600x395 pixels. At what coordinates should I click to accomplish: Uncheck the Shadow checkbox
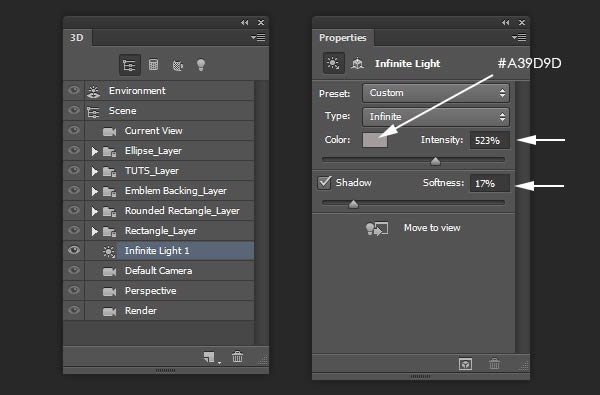[324, 183]
